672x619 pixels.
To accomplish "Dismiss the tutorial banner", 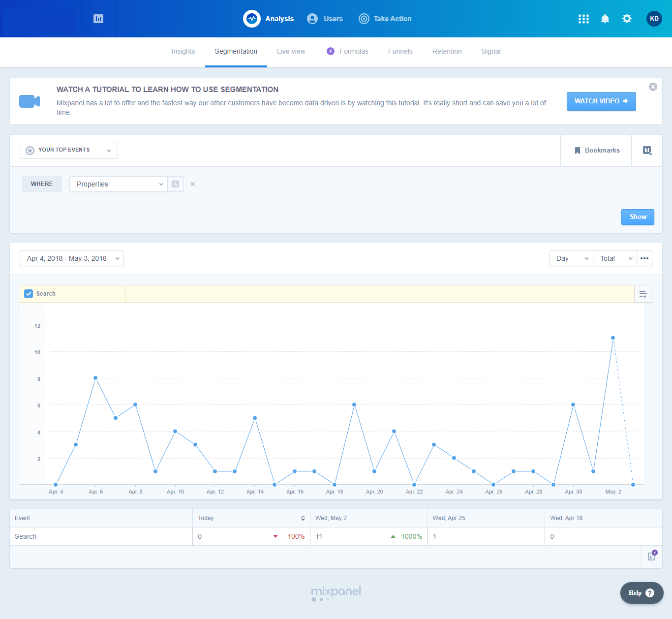I will [653, 87].
